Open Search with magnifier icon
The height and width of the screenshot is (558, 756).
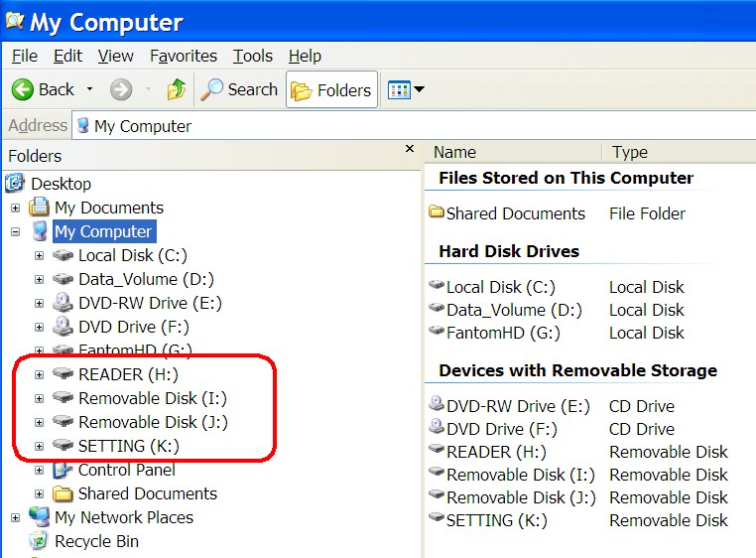[211, 89]
